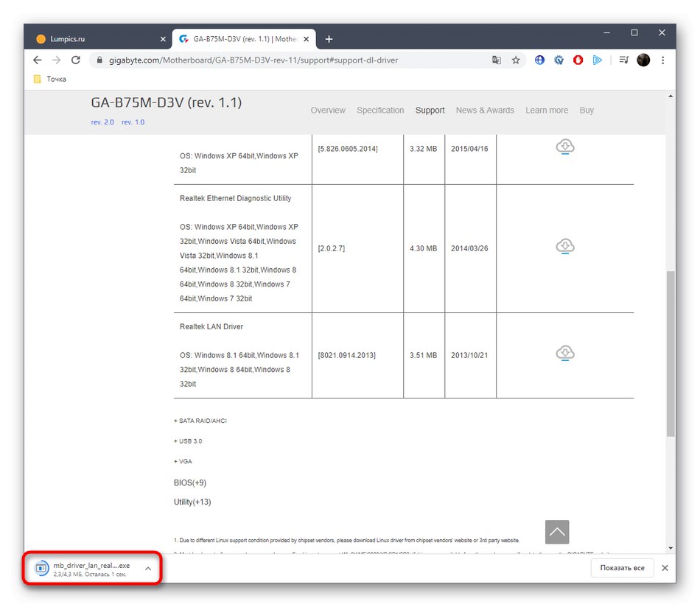Click the padlock site info icon
Image resolution: width=700 pixels, height=607 pixels.
click(99, 60)
